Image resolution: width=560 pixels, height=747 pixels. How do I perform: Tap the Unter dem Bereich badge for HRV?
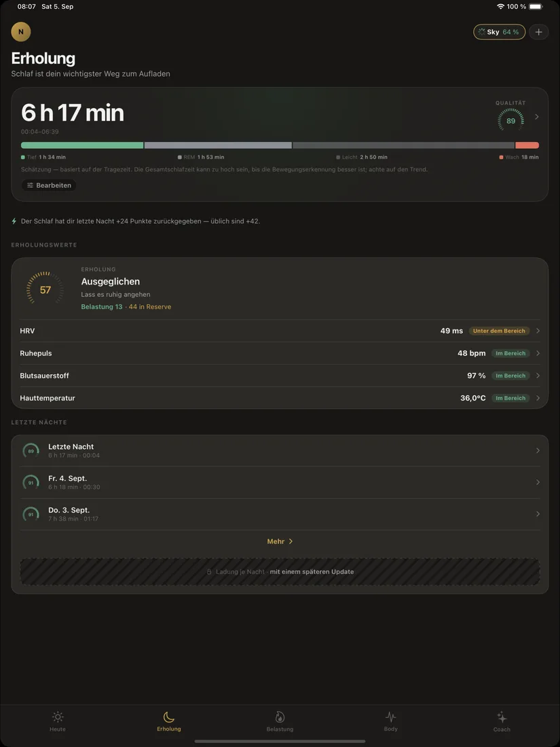click(499, 331)
